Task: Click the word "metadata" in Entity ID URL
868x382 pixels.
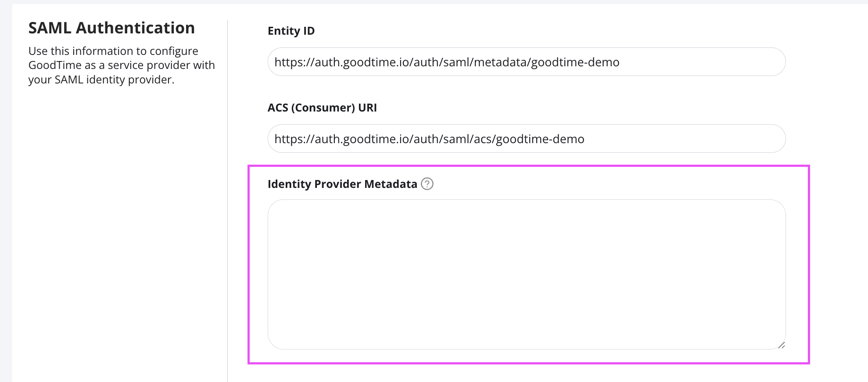Action: (500, 62)
